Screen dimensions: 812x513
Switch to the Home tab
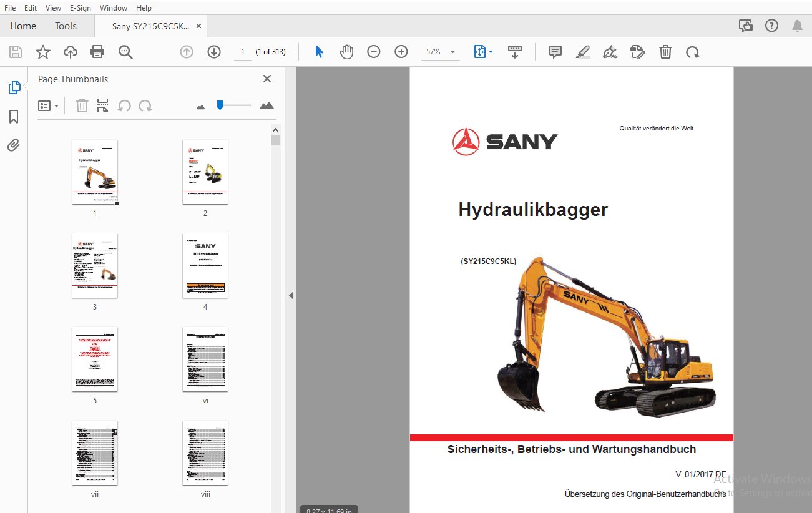23,26
